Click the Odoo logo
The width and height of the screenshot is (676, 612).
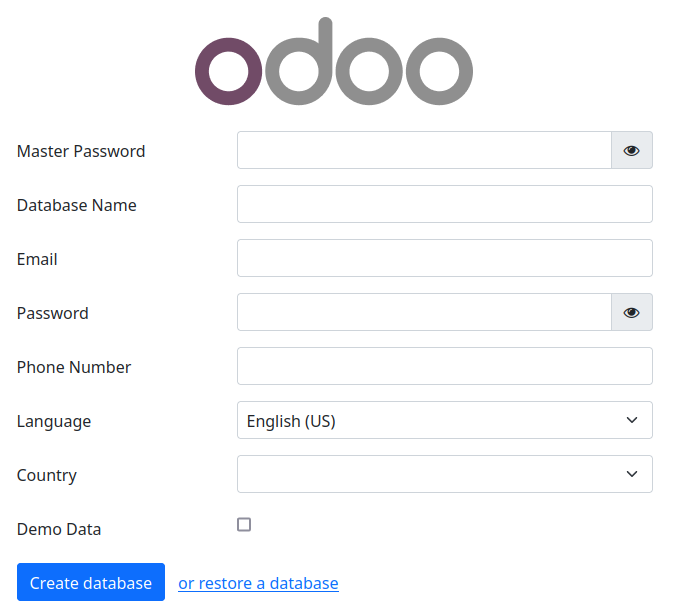(334, 62)
